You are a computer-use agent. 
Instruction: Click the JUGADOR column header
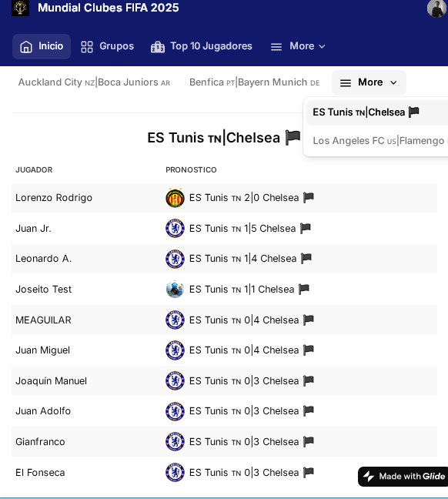pyautogui.click(x=34, y=170)
